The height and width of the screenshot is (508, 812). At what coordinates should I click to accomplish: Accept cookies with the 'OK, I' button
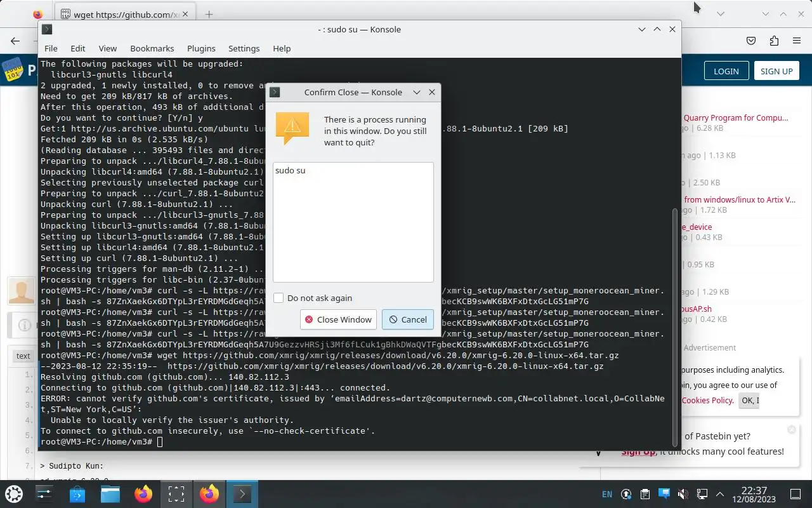point(749,400)
